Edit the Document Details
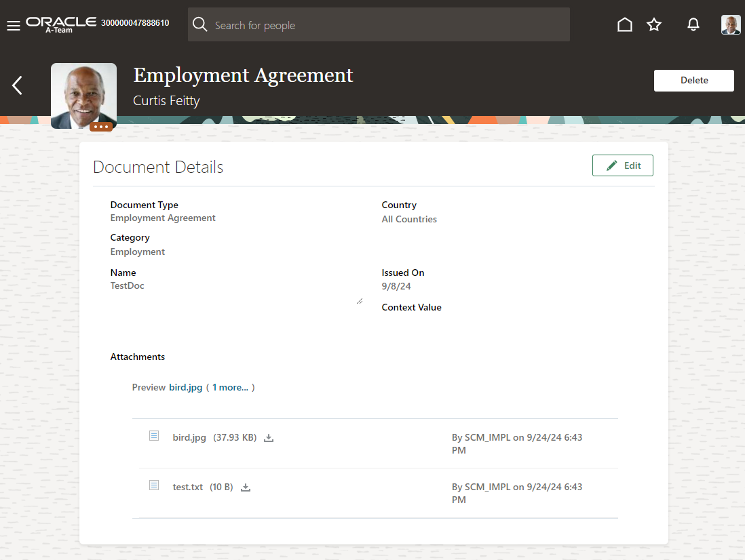The width and height of the screenshot is (745, 560). [x=622, y=165]
